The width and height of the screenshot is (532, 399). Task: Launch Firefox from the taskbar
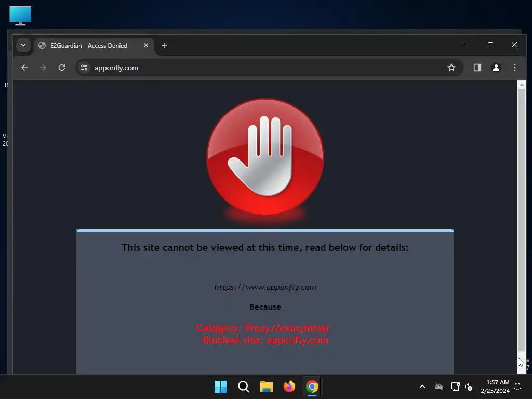click(289, 387)
